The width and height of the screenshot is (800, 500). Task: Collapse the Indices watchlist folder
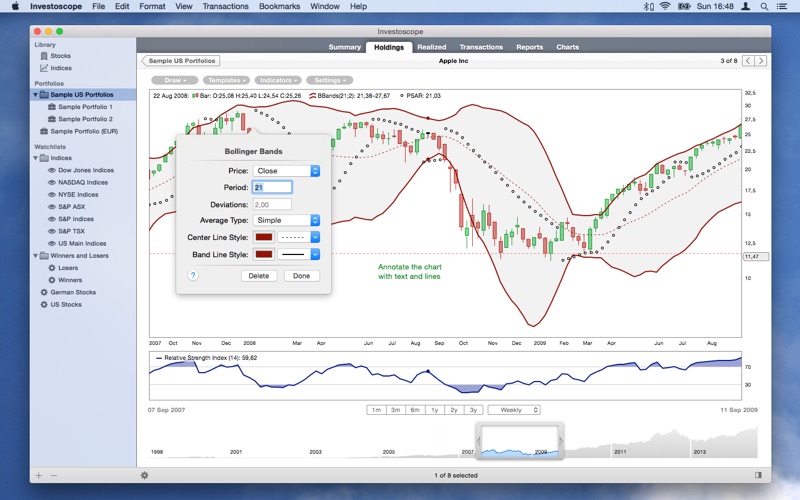(x=35, y=158)
